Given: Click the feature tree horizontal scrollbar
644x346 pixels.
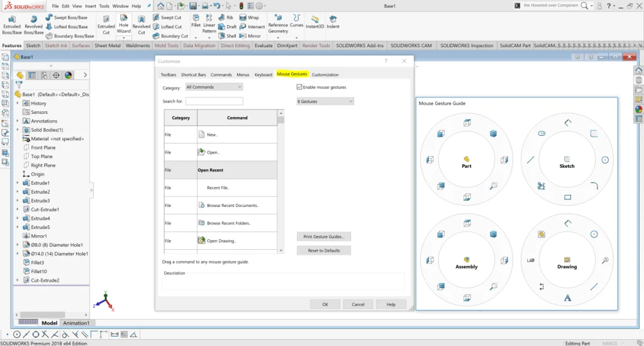Looking at the screenshot, I should pos(42,315).
